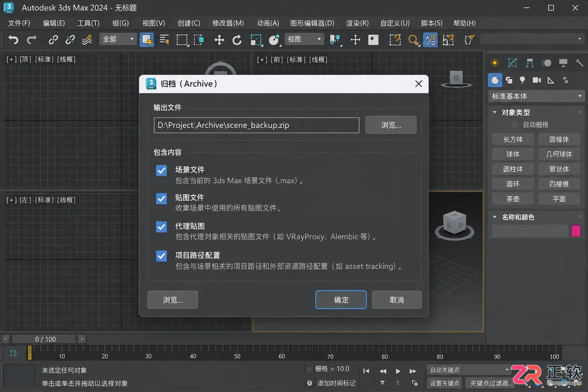Screen dimensions: 588x392
Task: Open the 修改器(M) menu
Action: (x=228, y=23)
